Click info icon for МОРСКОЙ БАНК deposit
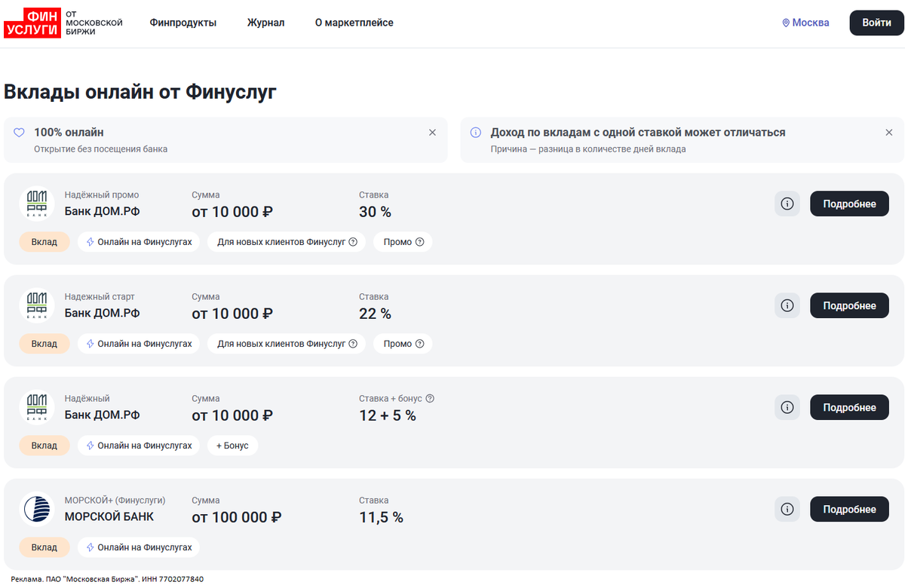Viewport: 905px width, 588px height. [787, 509]
